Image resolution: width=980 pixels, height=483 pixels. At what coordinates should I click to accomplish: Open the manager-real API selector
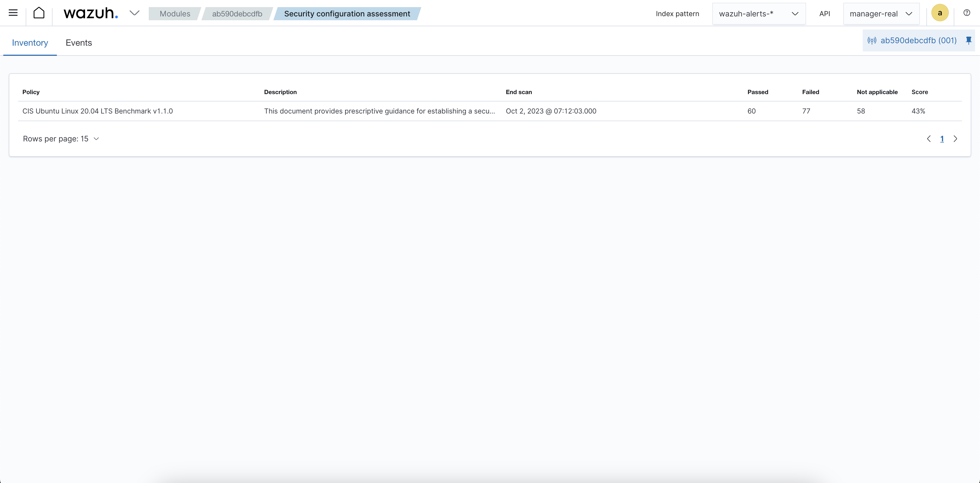881,13
